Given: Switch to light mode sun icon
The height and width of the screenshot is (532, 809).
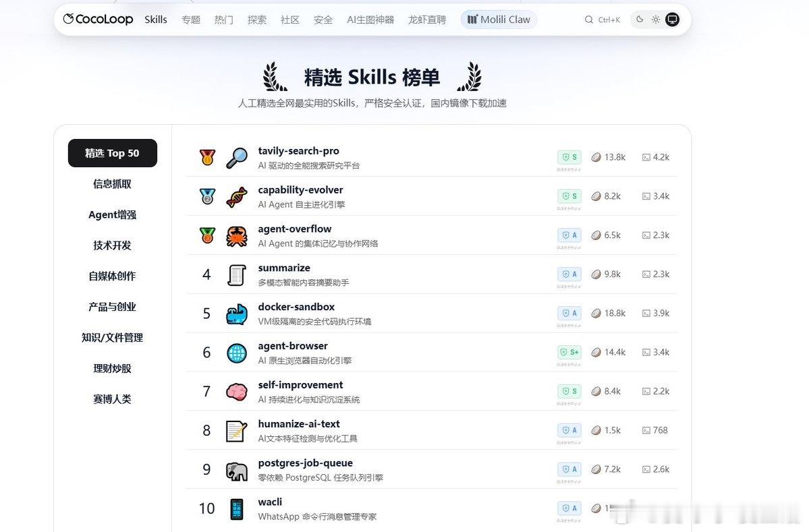Looking at the screenshot, I should click(656, 20).
